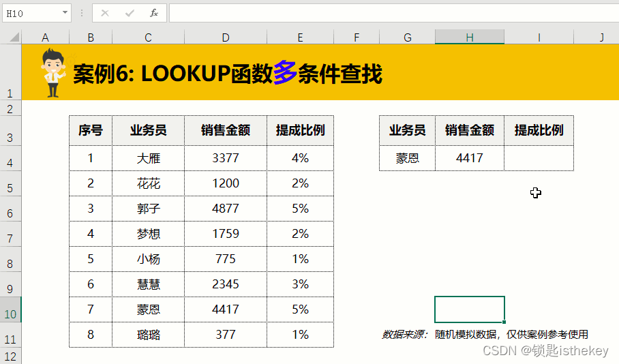This screenshot has width=619, height=364.
Task: Click the '序号' header cell
Action: click(x=91, y=130)
